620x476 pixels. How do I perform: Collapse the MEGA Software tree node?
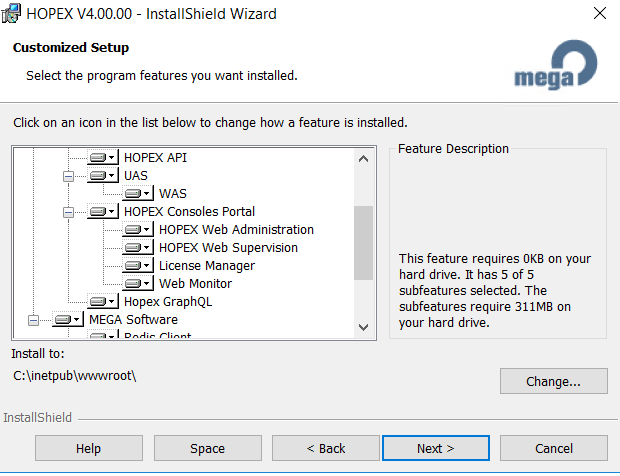(33, 320)
